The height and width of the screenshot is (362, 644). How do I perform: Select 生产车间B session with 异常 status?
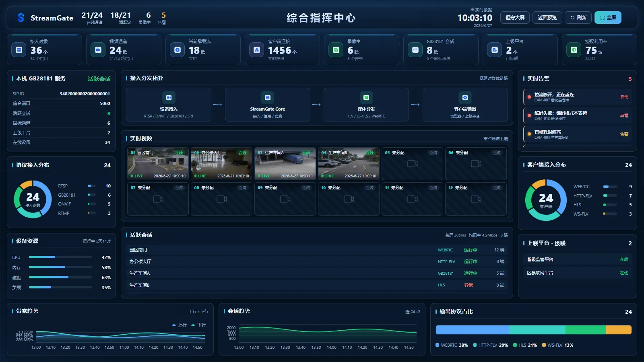pos(317,285)
